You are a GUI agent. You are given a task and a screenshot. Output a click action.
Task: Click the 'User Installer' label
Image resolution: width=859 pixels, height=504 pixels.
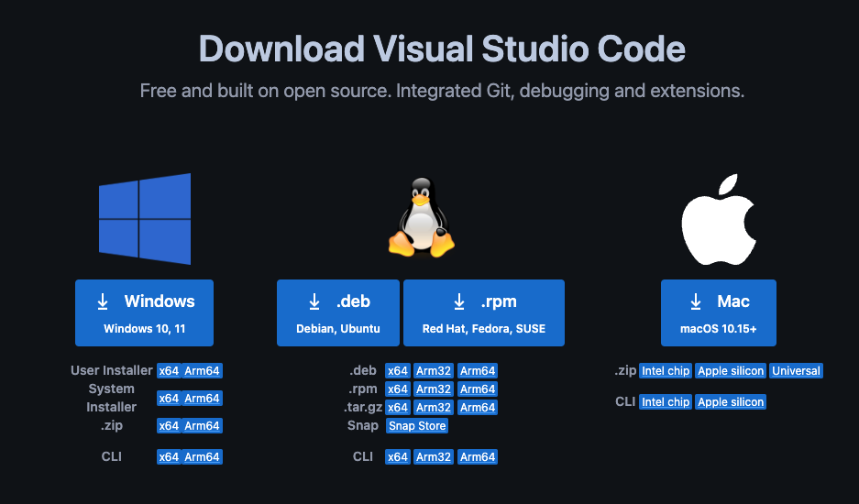click(112, 370)
